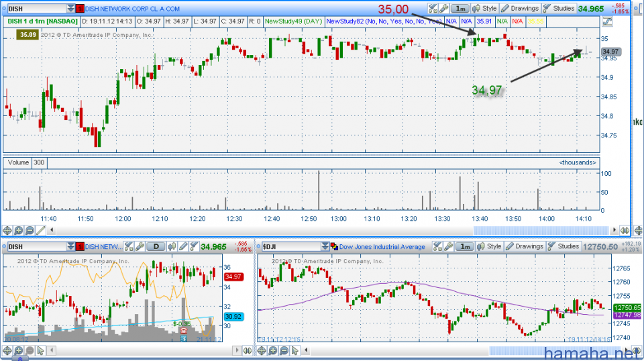Click DISH symbol field in daily chart
The height and width of the screenshot is (361, 644).
[x=36, y=246]
